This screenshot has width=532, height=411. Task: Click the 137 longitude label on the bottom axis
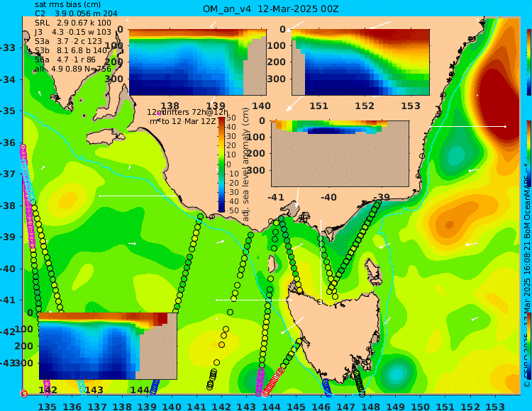(97, 406)
